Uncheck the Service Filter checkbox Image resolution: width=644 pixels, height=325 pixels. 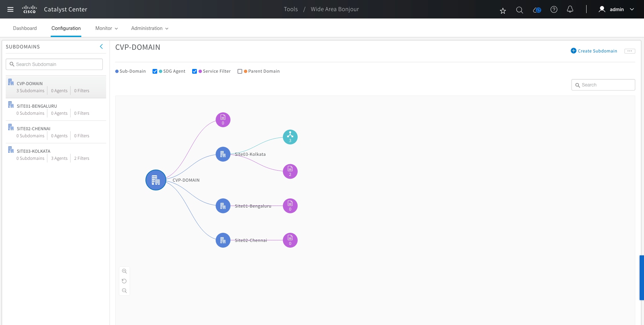[x=195, y=71]
